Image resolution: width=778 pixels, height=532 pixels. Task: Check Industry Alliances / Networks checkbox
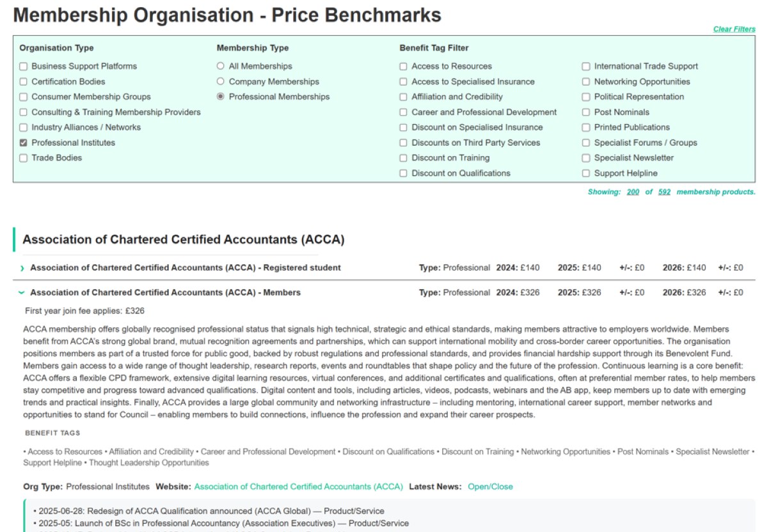click(24, 128)
